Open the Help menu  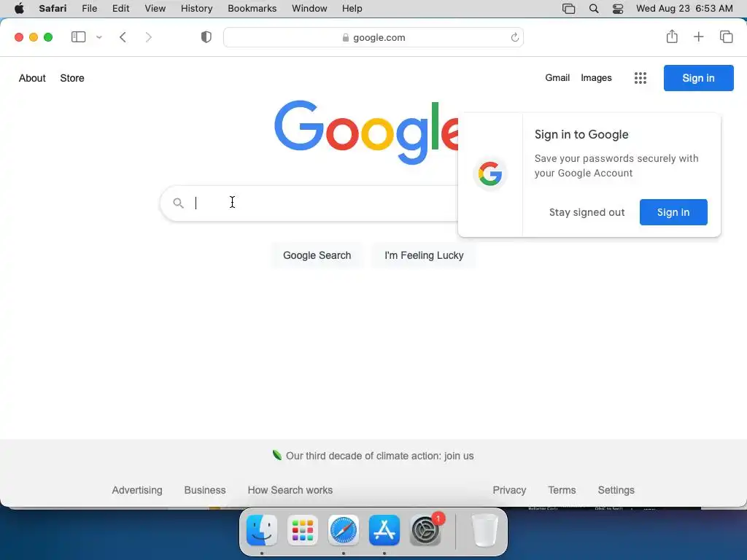(x=352, y=9)
